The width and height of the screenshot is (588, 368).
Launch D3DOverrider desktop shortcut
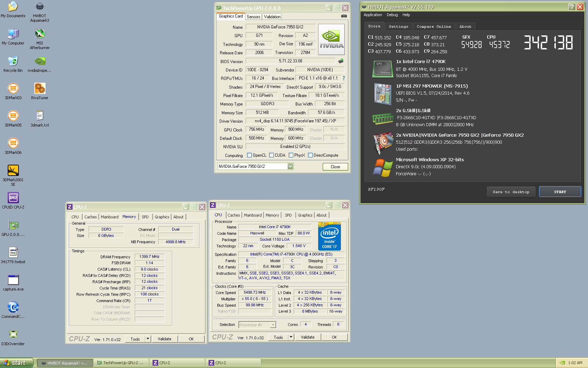(13, 338)
